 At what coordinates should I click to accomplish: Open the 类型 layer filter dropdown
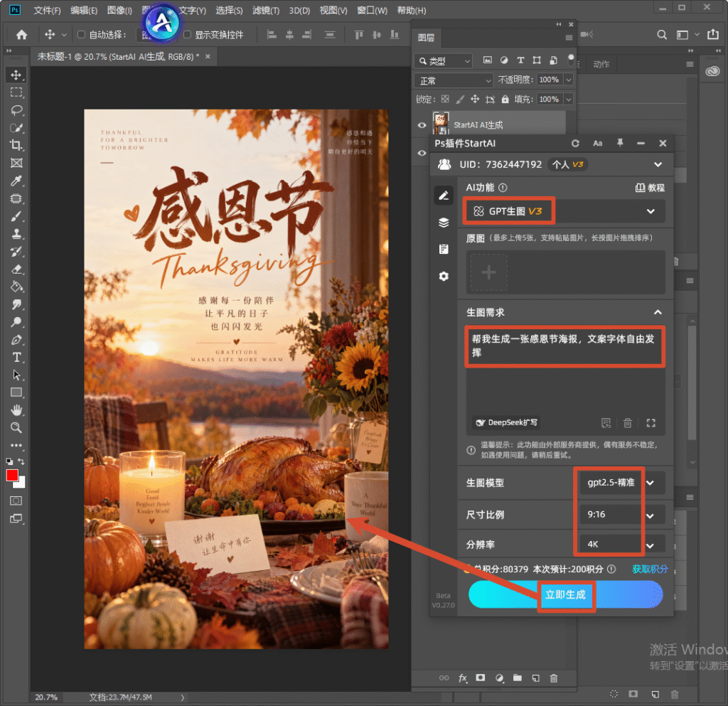coord(444,61)
